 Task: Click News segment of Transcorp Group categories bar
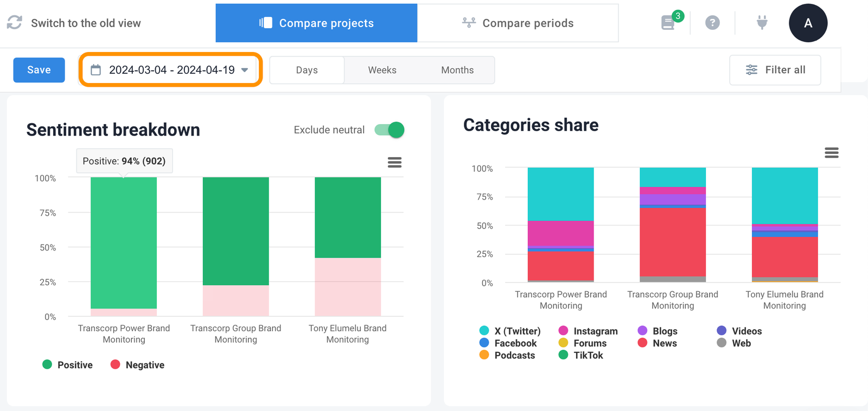[x=673, y=242]
